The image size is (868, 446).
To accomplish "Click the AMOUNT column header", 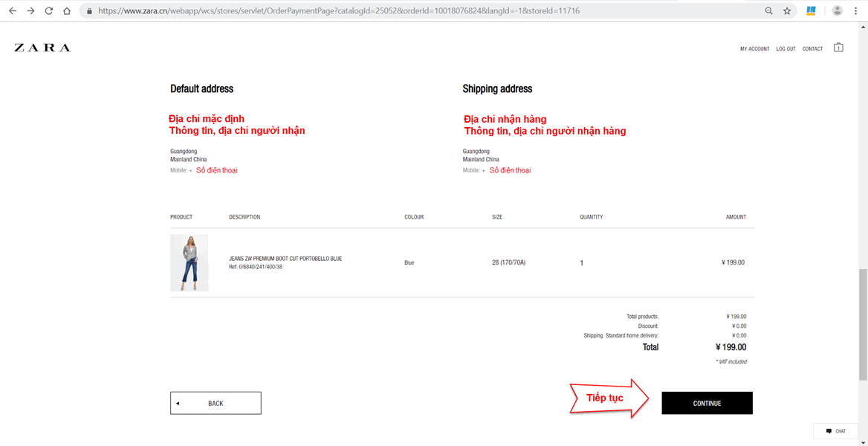I will coord(736,217).
